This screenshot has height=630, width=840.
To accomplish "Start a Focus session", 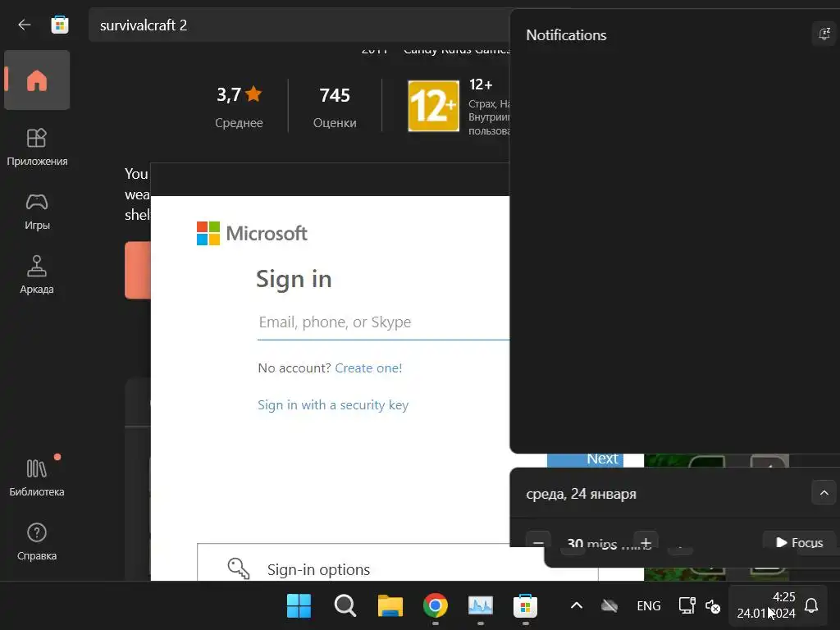I will point(799,542).
